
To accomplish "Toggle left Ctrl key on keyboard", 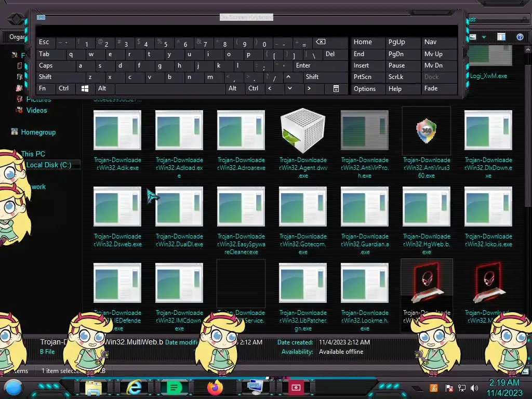I will tap(65, 88).
